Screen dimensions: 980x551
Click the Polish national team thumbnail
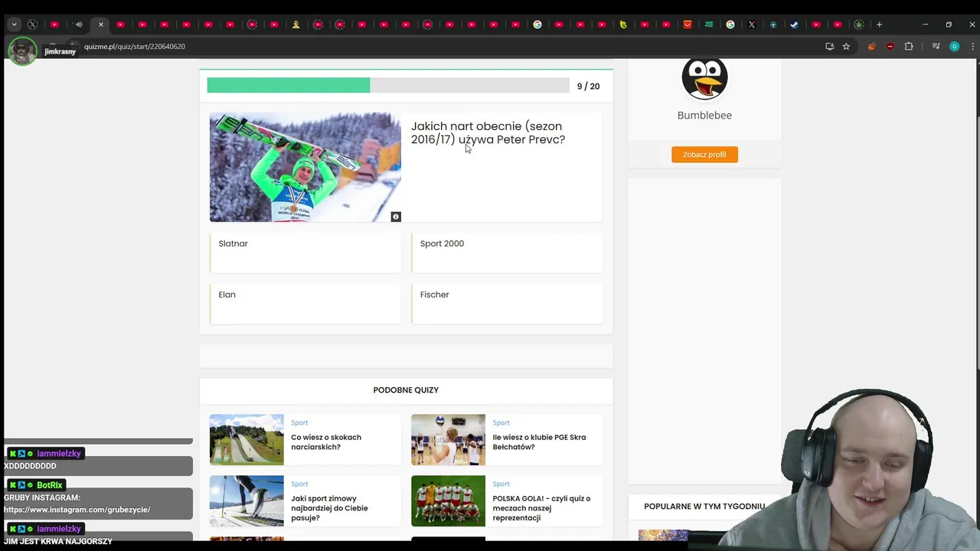pos(448,501)
